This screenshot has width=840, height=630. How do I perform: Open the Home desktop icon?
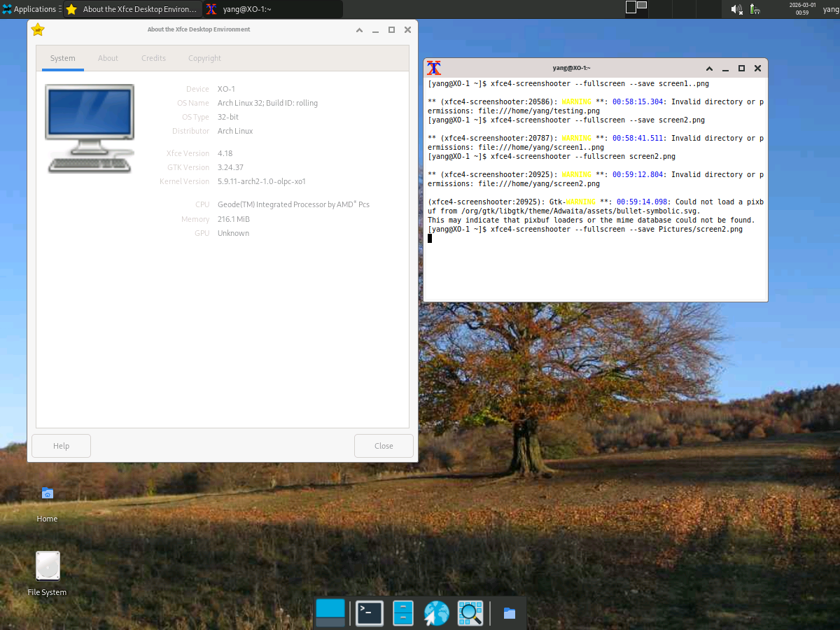pos(47,494)
